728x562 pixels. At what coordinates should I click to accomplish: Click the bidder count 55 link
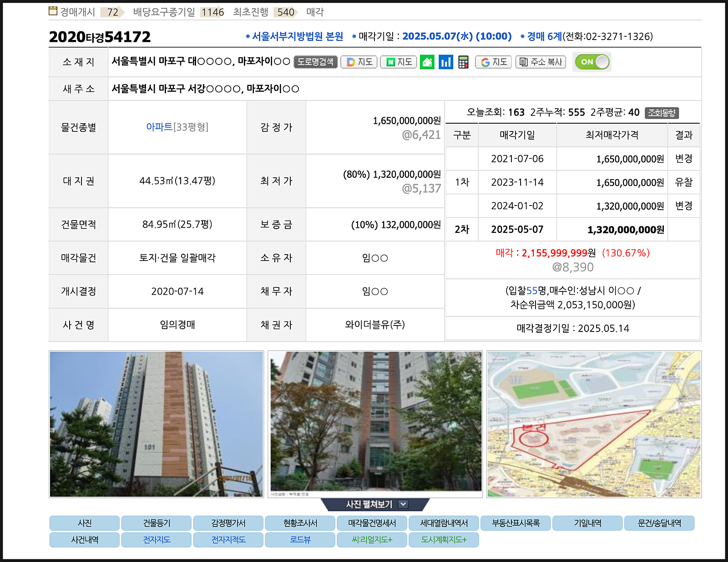[532, 291]
